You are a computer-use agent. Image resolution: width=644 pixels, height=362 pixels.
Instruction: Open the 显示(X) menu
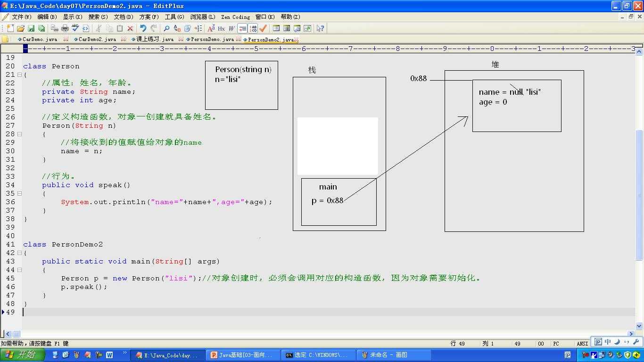(73, 16)
